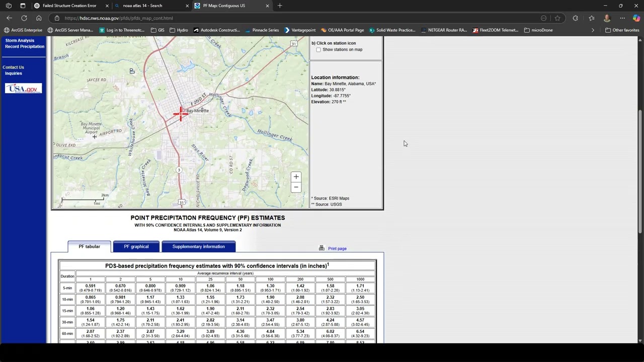This screenshot has width=644, height=362.
Task: Open the Favorites toolbar icon
Action: click(x=592, y=18)
